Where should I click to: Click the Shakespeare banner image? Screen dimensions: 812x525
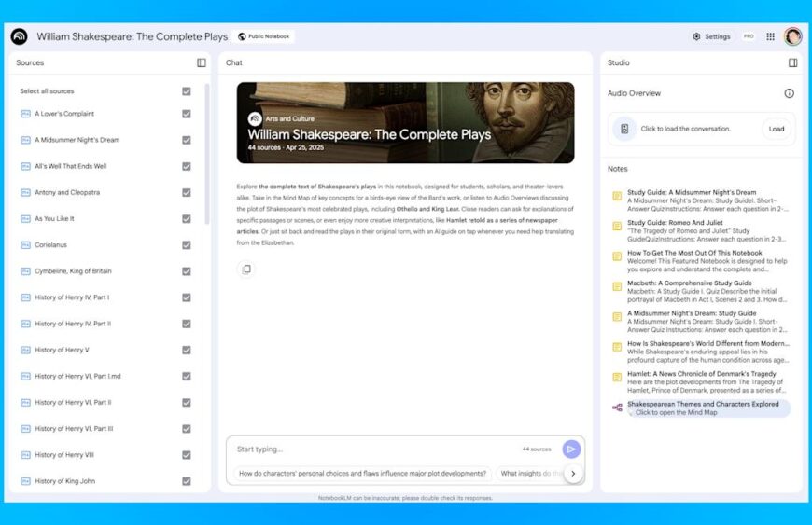405,122
